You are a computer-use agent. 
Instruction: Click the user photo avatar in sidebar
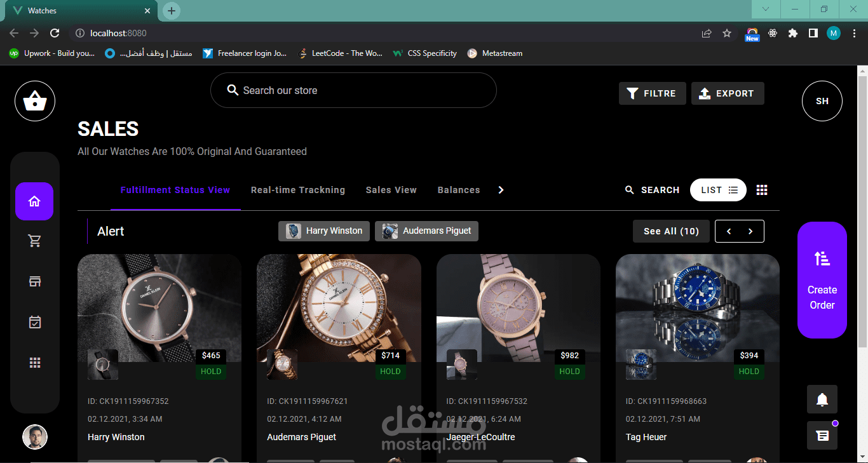pos(35,437)
